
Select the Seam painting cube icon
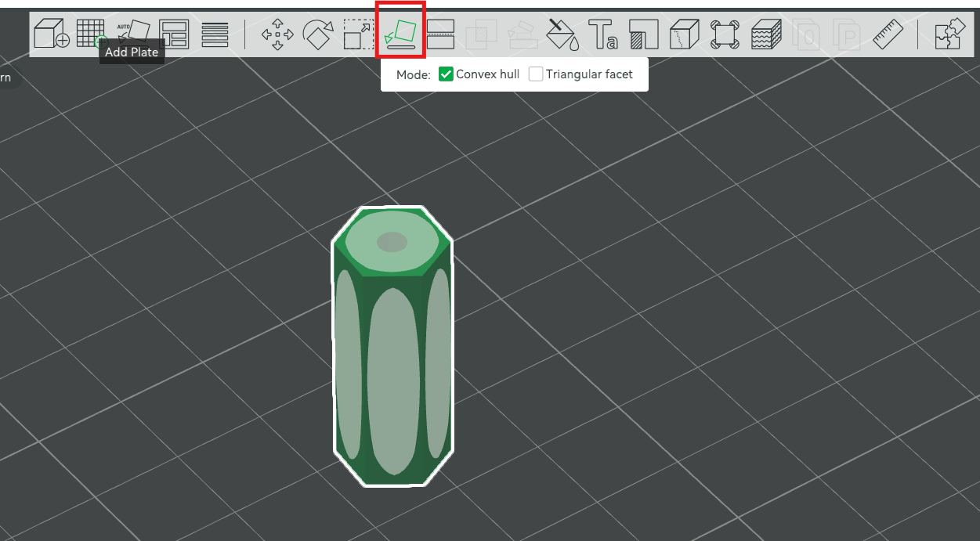[x=685, y=34]
